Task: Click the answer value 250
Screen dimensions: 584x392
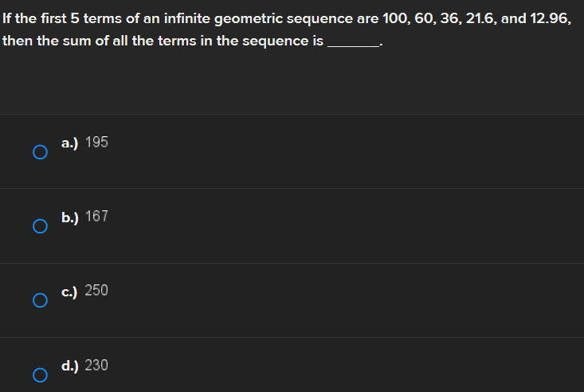Action: [96, 291]
